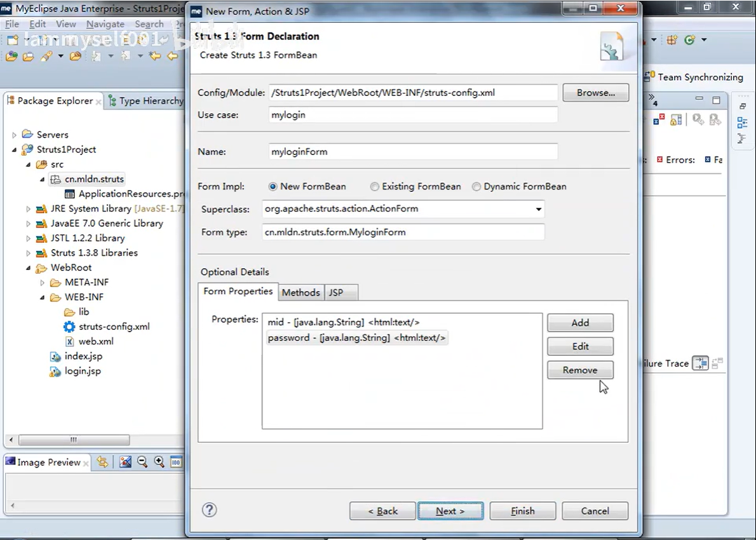Click picture icon in Image Preview toolbar

[x=125, y=462]
